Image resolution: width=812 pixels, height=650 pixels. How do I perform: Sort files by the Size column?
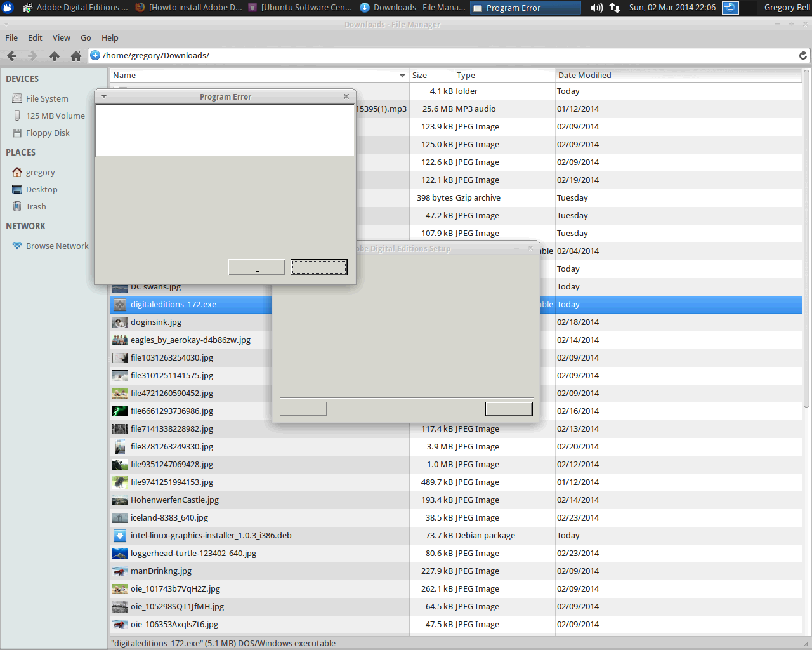(431, 76)
